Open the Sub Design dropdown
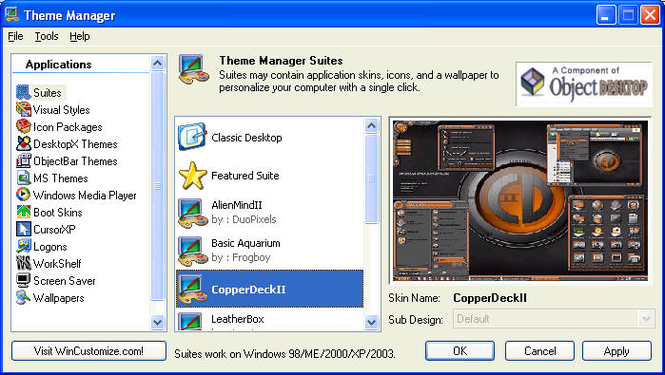Screen dimensions: 665x375 point(554,319)
